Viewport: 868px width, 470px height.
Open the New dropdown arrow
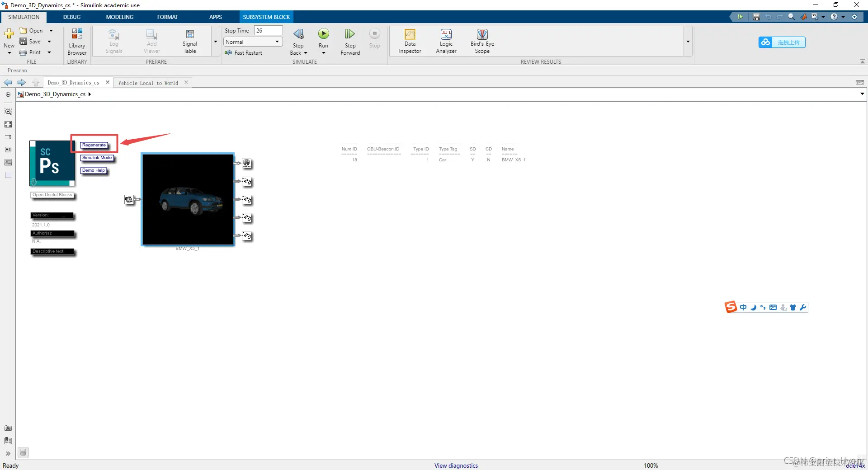(x=9, y=53)
